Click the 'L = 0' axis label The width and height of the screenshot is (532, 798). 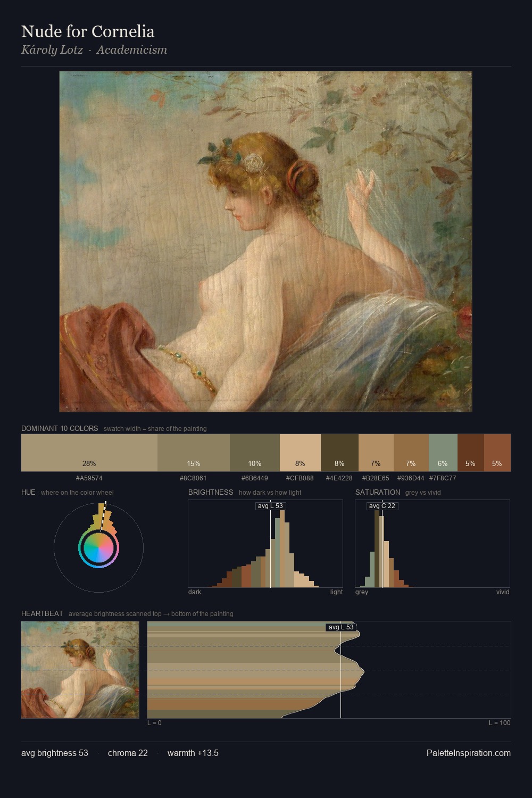coord(154,722)
